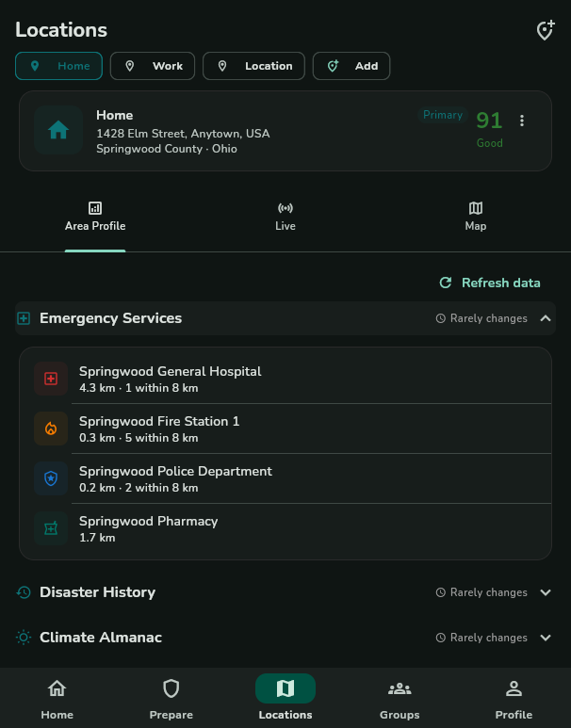Click the Add location chip button
The width and height of the screenshot is (571, 728).
click(351, 66)
